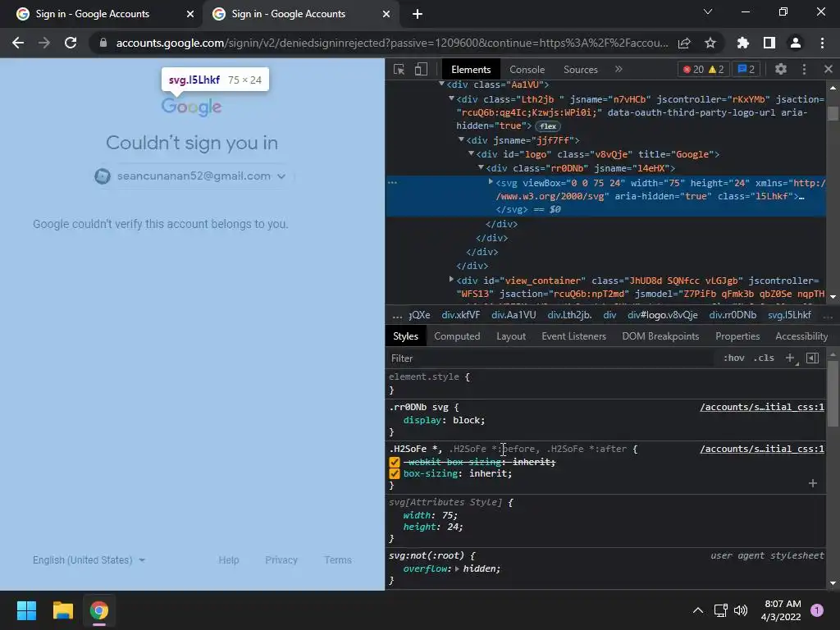Open the Accessibility tab
Image resolution: width=840 pixels, height=630 pixels.
click(801, 336)
